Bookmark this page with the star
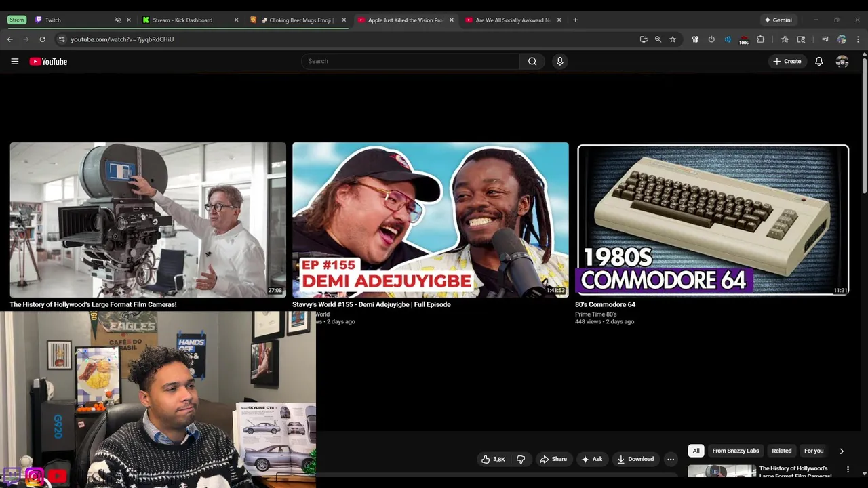This screenshot has height=488, width=868. [673, 39]
